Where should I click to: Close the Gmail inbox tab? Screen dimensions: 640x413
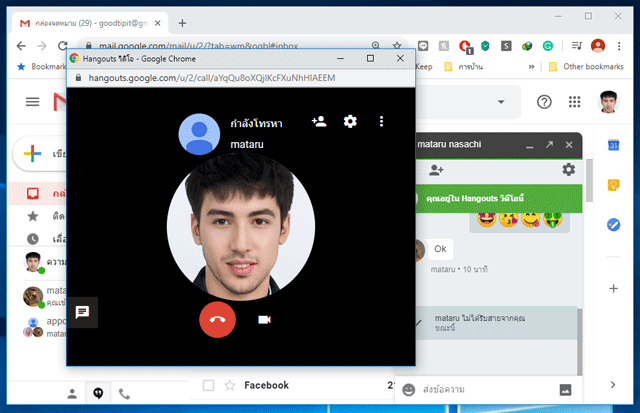pos(158,23)
